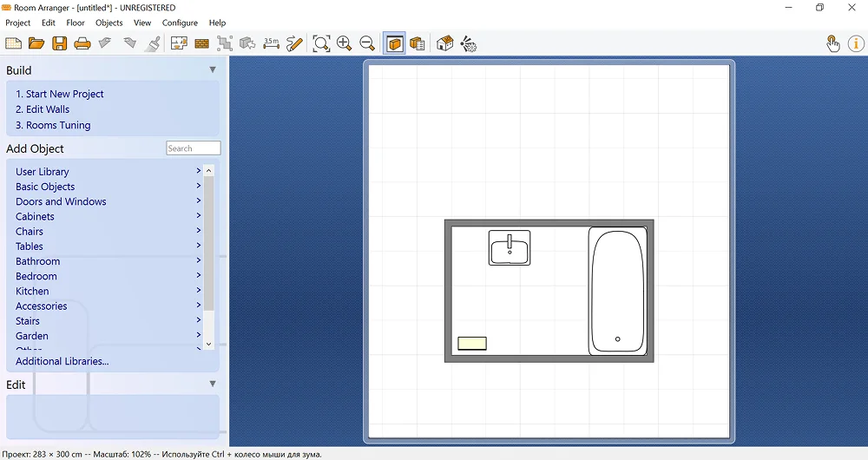Select the brick wall tool icon
Viewport: 868px width, 460px height.
point(202,43)
